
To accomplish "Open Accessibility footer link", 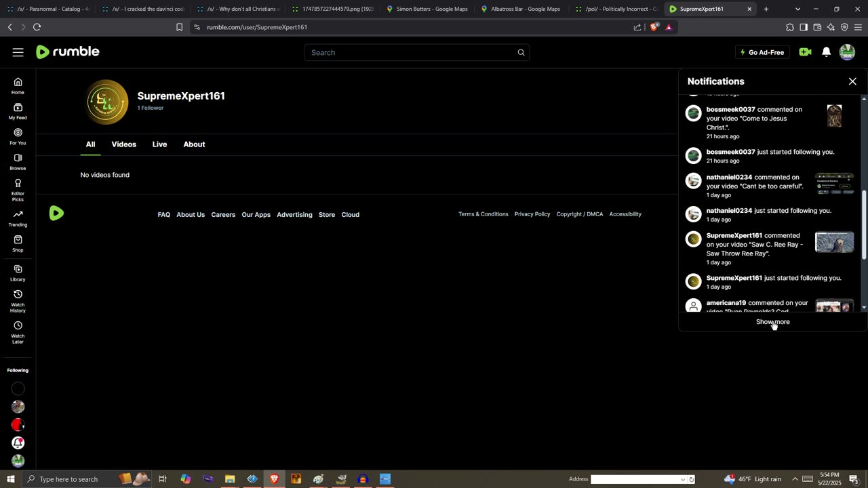I will click(625, 214).
